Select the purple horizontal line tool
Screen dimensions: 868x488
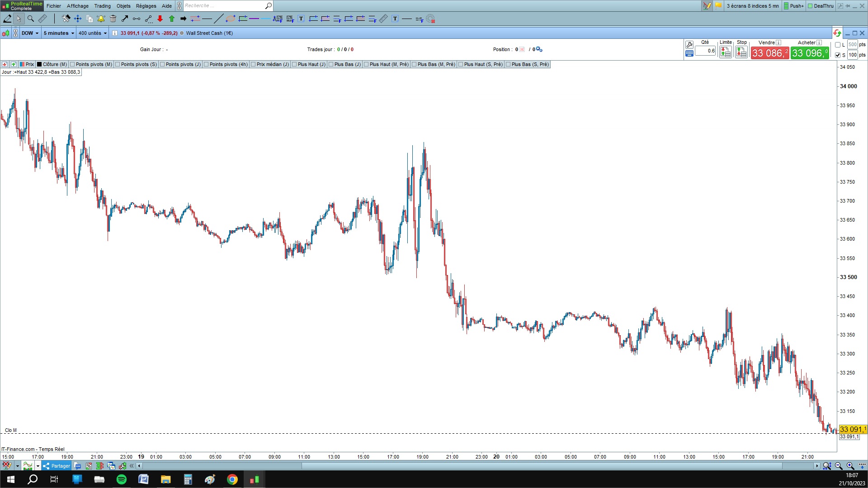pos(254,19)
